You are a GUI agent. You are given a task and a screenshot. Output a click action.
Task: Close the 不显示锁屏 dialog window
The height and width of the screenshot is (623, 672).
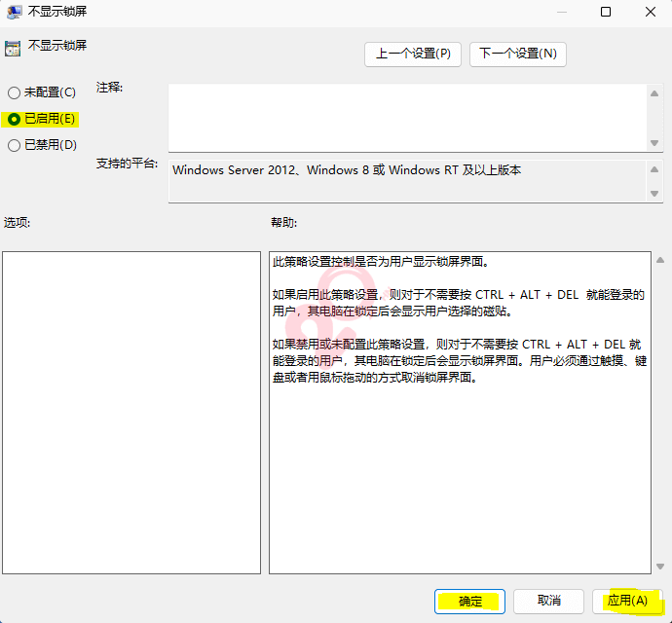tap(650, 13)
